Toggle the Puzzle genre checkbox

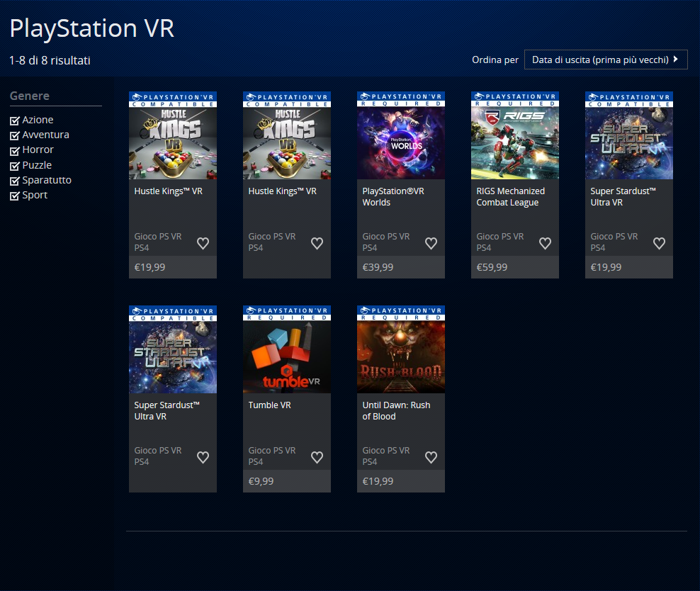click(15, 166)
